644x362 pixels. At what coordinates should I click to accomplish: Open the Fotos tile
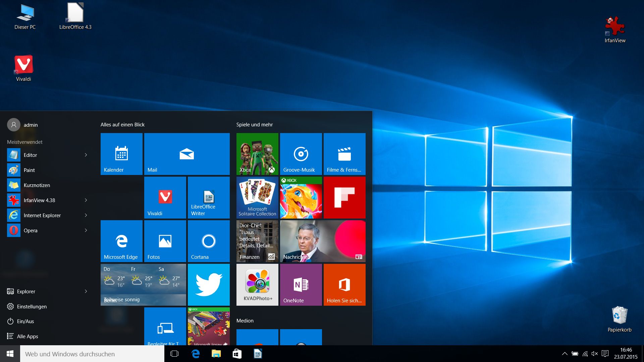click(x=165, y=241)
